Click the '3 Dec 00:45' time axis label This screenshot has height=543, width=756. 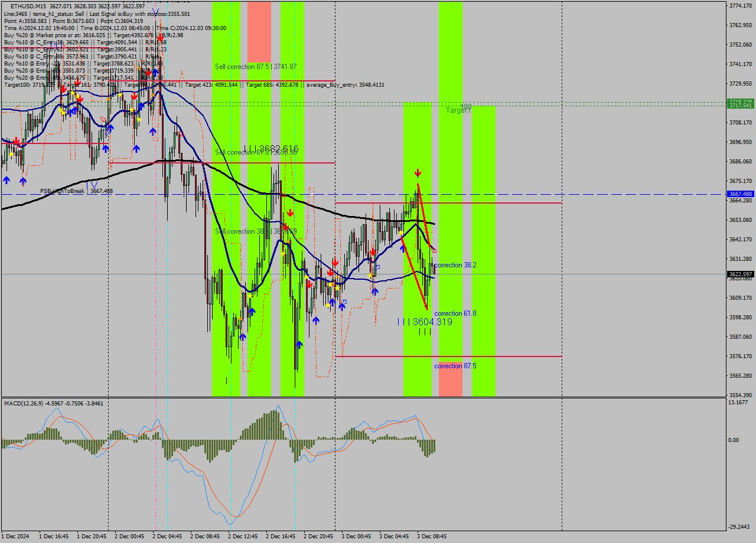356,537
